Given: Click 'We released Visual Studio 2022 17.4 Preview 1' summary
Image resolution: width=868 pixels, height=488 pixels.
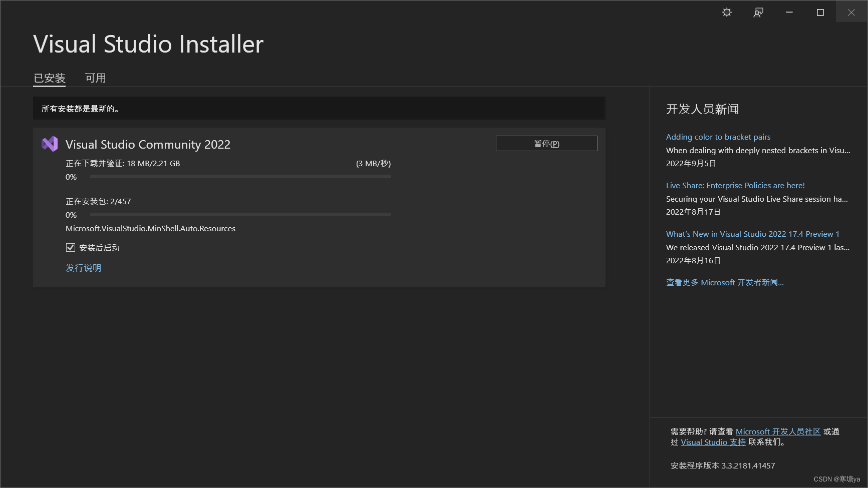Looking at the screenshot, I should click(758, 247).
